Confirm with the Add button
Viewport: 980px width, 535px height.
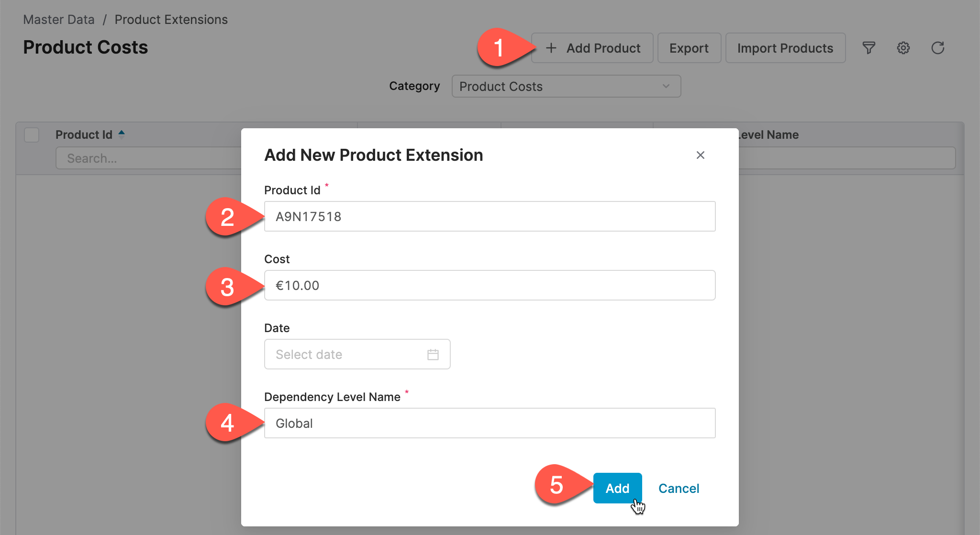click(x=617, y=488)
